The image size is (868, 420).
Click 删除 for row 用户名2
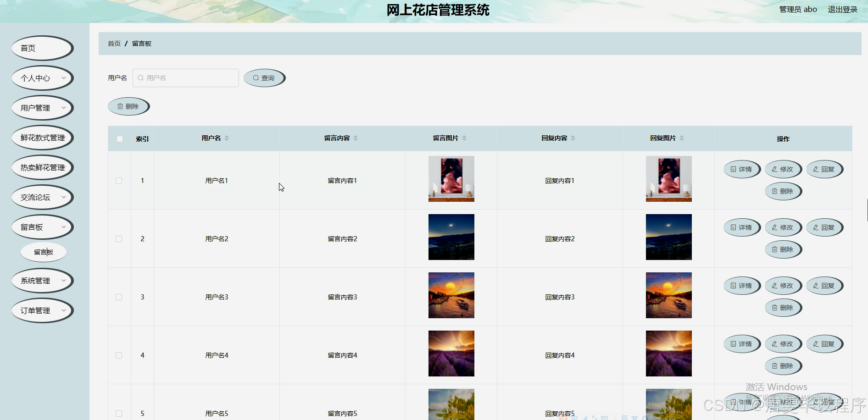click(783, 249)
